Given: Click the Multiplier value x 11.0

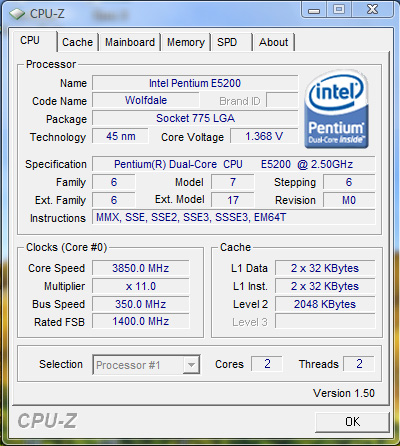Looking at the screenshot, I should pyautogui.click(x=141, y=286).
